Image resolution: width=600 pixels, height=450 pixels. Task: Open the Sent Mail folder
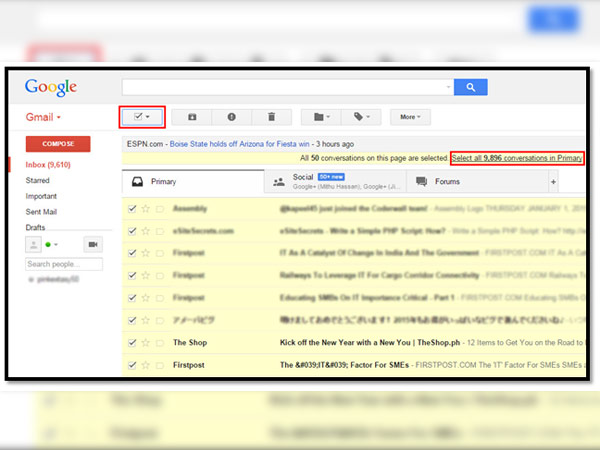coord(41,212)
